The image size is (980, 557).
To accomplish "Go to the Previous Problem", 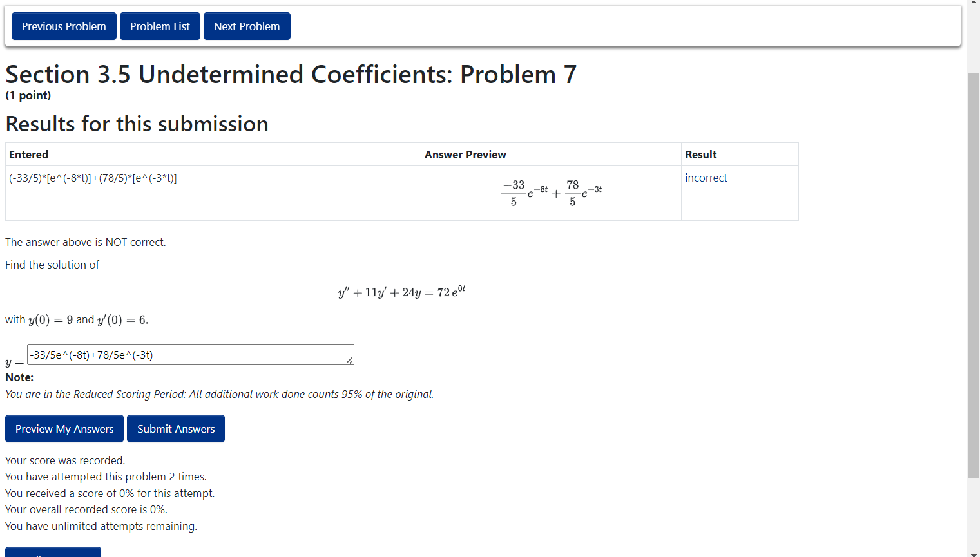I will coord(64,26).
